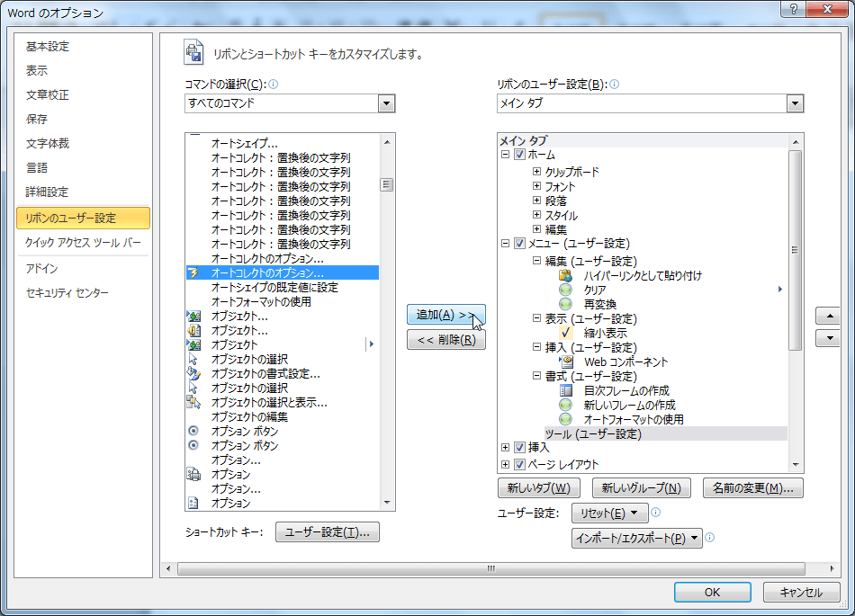
Task: Open クイック アクセス ツール バー category
Action: (83, 243)
